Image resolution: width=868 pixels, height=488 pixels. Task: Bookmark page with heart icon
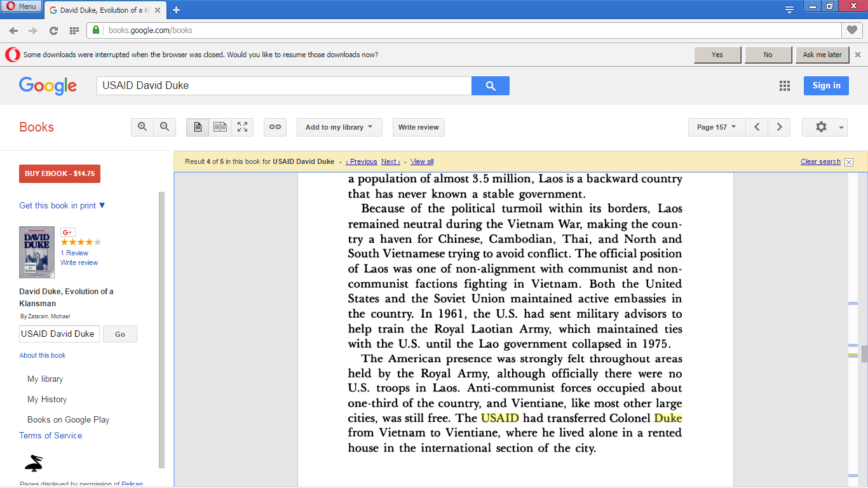[851, 30]
